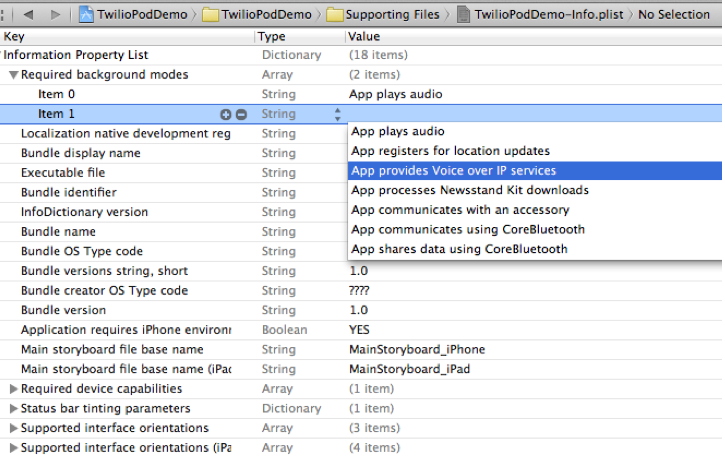The width and height of the screenshot is (725, 456).
Task: Choose App plays audio from the dropdown list
Action: pos(535,131)
